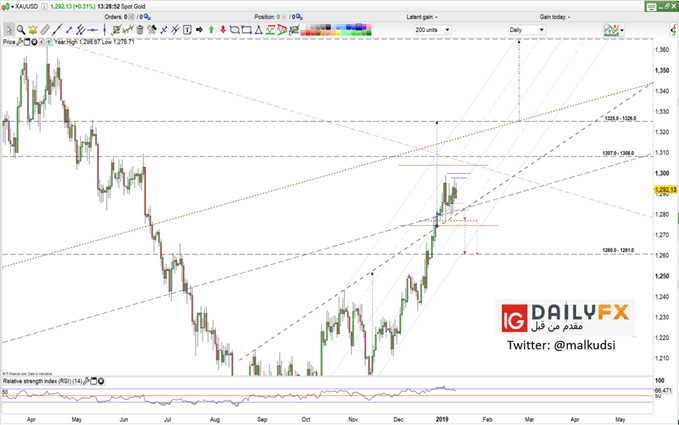Image resolution: width=679 pixels, height=425 pixels.
Task: Click the info icon next to XAUUSD
Action: click(x=44, y=6)
